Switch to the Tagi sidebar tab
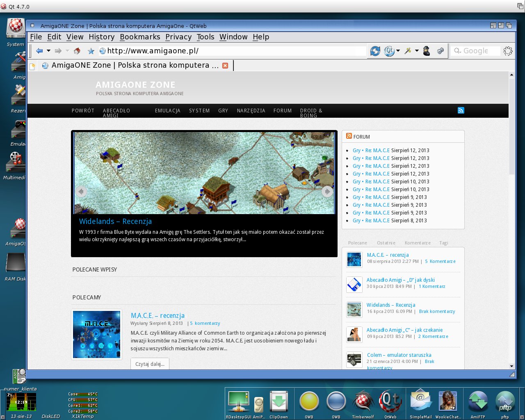The image size is (525, 420). [444, 243]
